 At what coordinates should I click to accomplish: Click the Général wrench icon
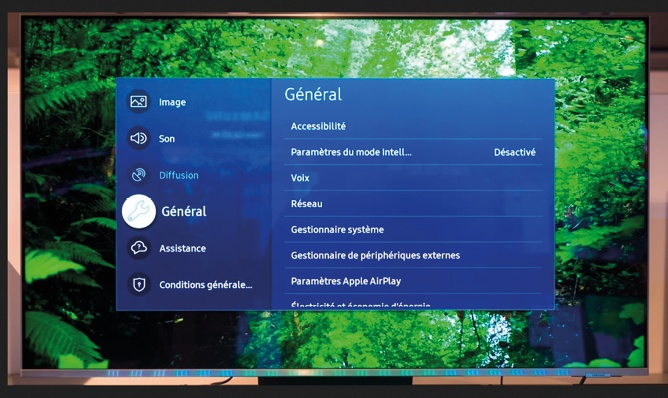point(139,211)
